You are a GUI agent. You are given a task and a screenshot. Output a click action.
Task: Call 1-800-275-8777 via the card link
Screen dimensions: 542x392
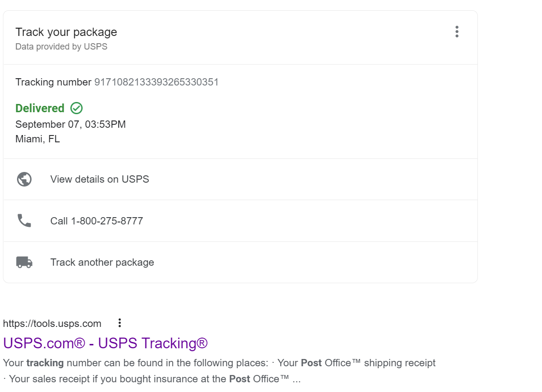click(97, 221)
